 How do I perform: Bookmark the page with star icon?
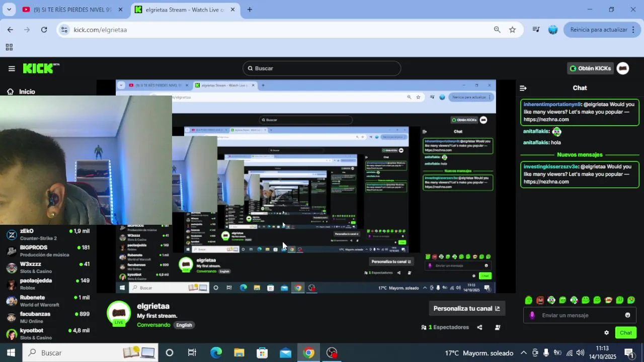pyautogui.click(x=512, y=30)
